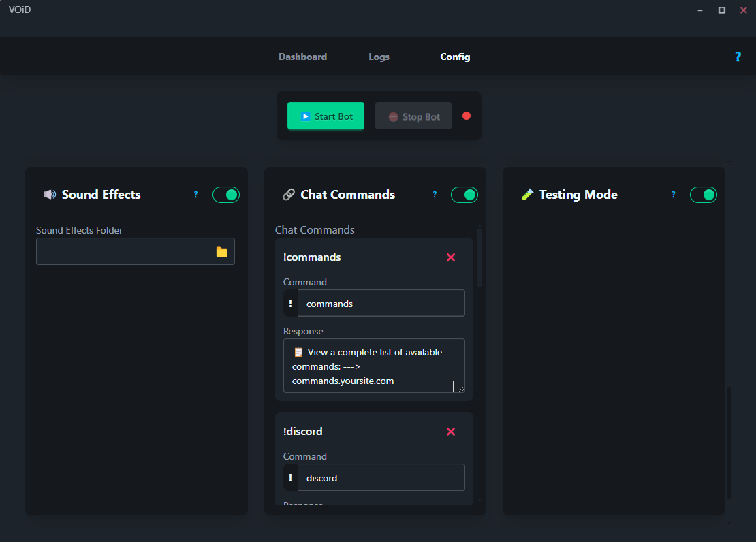Viewport: 756px width, 542px height.
Task: Click the VOiD window title
Action: click(20, 10)
